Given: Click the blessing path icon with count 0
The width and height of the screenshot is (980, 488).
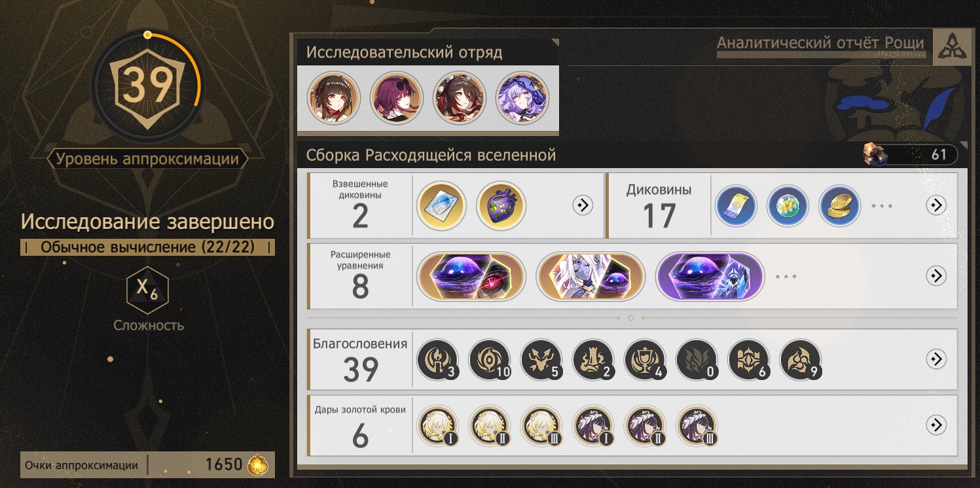Looking at the screenshot, I should coord(697,359).
